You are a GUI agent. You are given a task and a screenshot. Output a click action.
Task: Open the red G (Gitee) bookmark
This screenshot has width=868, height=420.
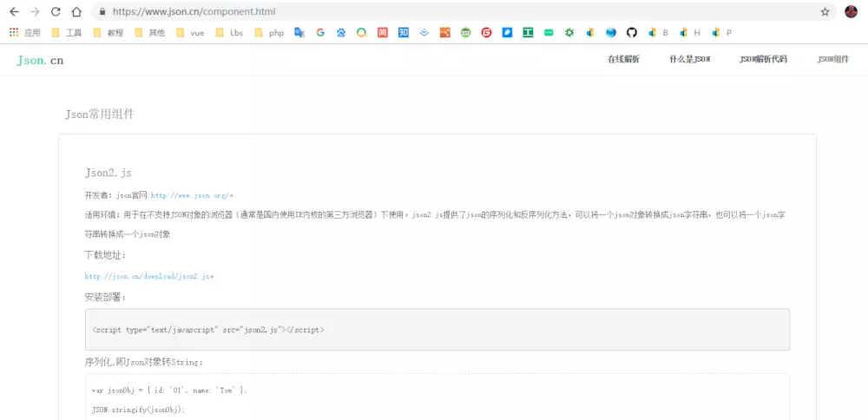tap(487, 33)
